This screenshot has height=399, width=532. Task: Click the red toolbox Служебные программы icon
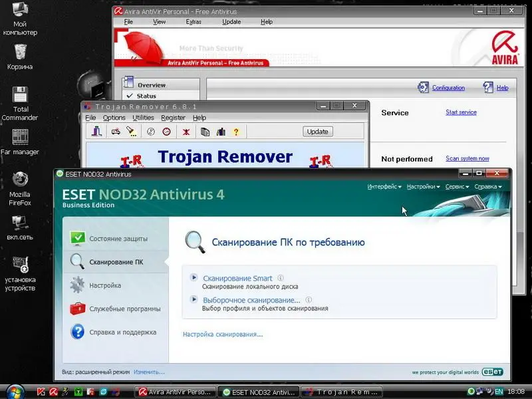coord(77,309)
